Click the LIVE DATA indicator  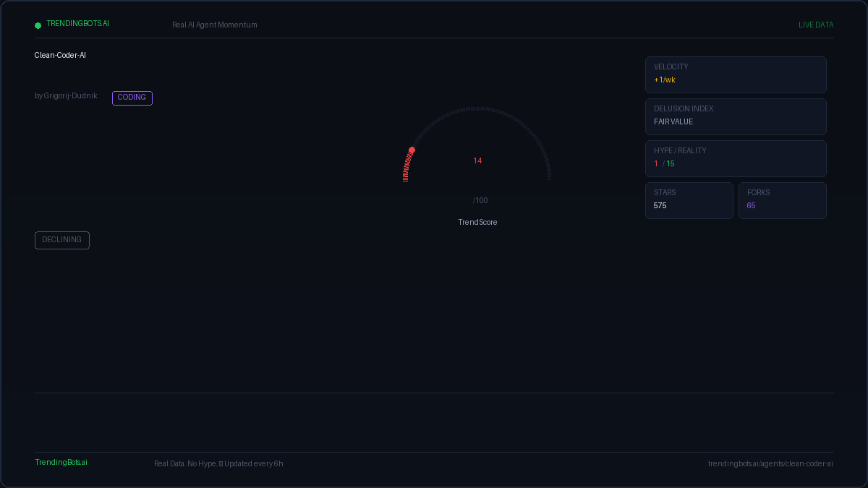(x=816, y=25)
